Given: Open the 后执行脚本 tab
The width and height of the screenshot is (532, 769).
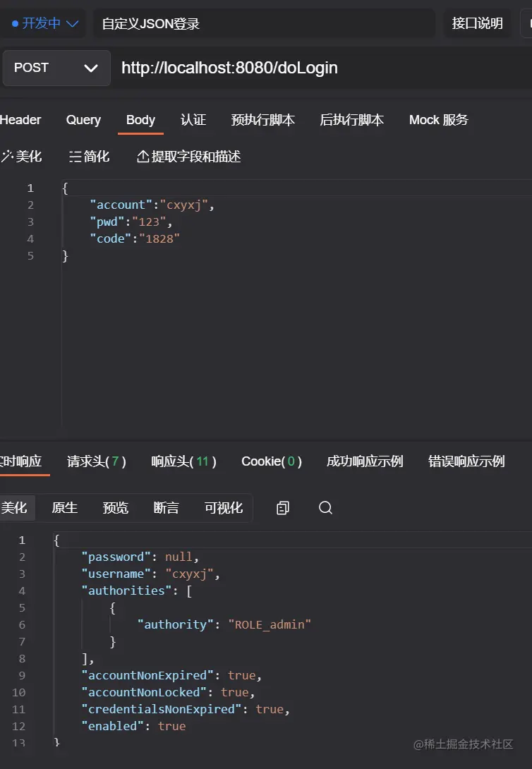Looking at the screenshot, I should pyautogui.click(x=351, y=120).
